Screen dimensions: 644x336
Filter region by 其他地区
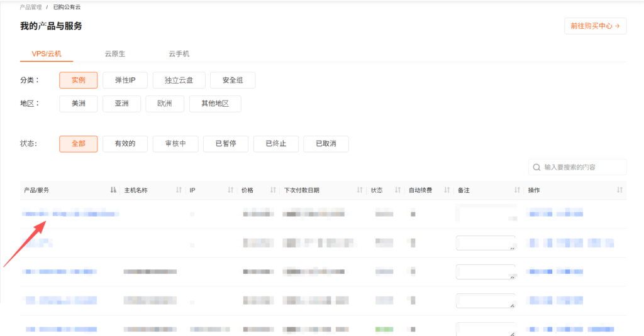tap(215, 104)
